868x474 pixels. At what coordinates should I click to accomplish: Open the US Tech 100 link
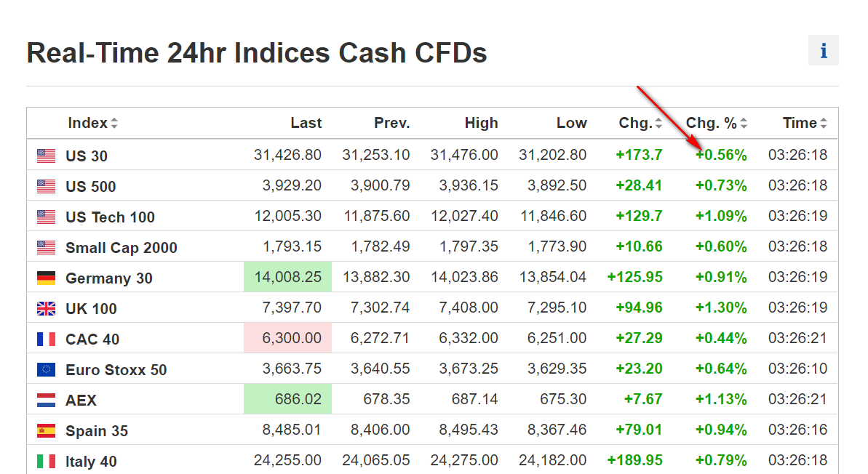tap(110, 217)
